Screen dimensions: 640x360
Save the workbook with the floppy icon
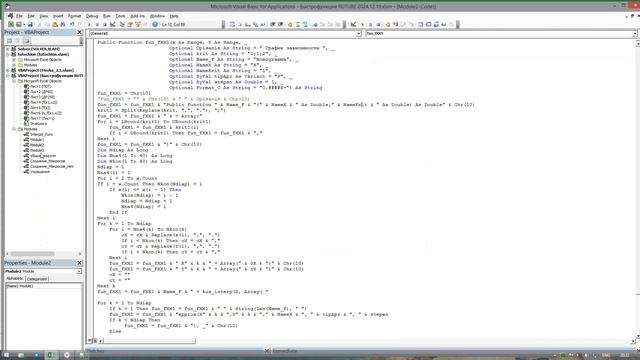coord(30,24)
